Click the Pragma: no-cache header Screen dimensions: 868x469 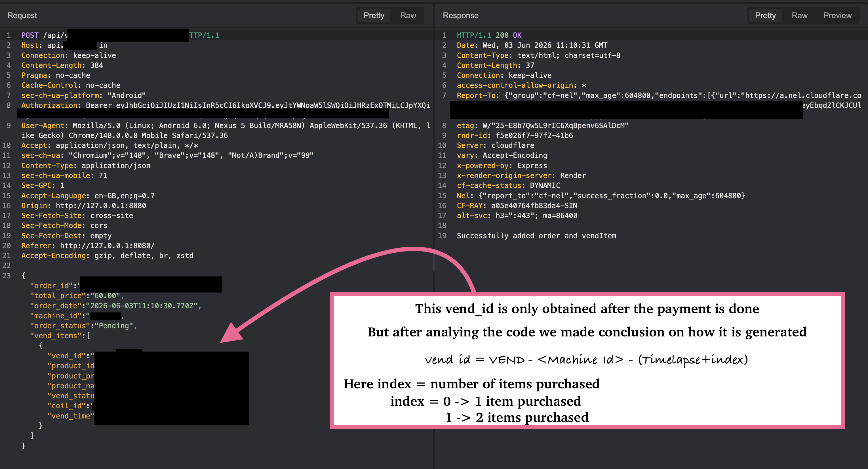click(x=56, y=75)
